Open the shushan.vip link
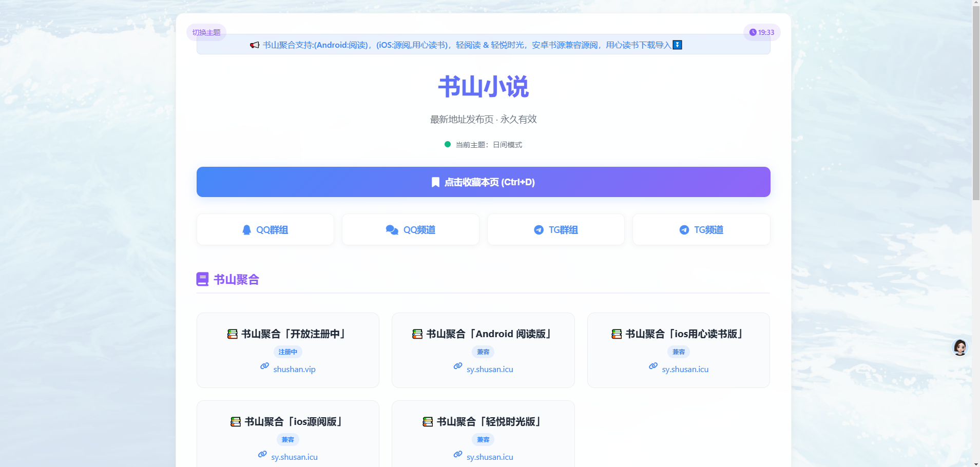Image resolution: width=980 pixels, height=467 pixels. tap(295, 369)
